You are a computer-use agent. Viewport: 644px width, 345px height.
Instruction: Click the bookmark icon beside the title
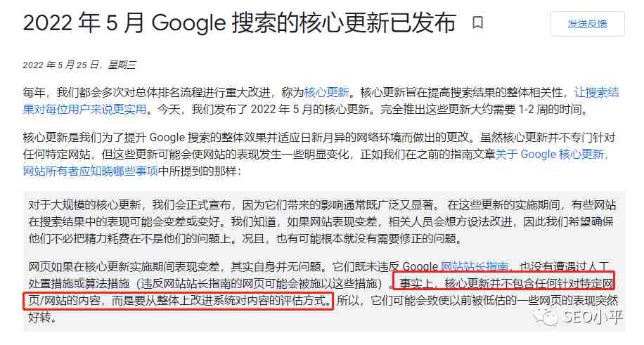pyautogui.click(x=477, y=22)
